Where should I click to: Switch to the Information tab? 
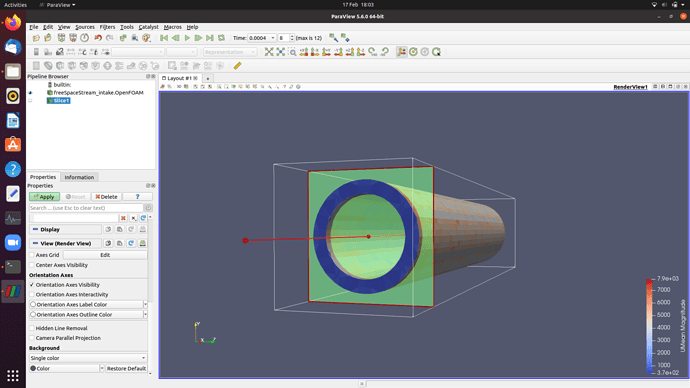[79, 177]
